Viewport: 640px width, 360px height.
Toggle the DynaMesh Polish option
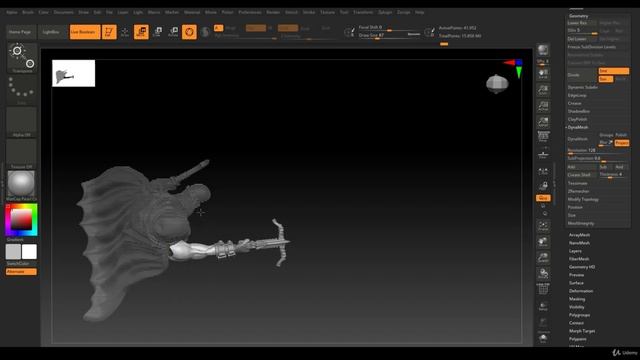pyautogui.click(x=621, y=135)
